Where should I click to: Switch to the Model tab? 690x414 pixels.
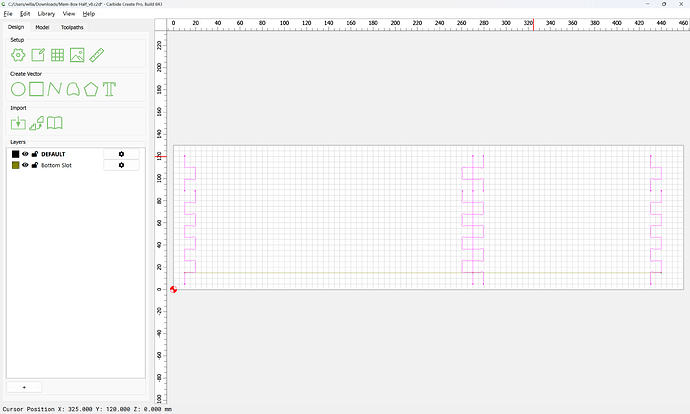tap(42, 27)
